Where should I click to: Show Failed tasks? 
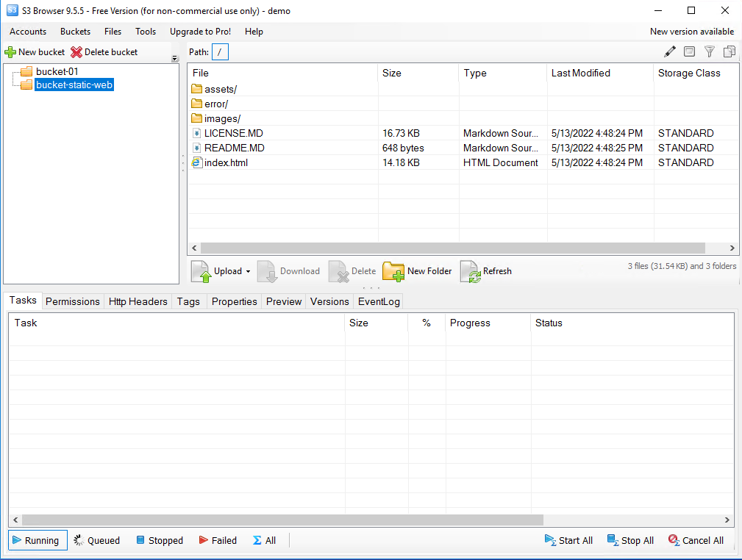click(218, 540)
